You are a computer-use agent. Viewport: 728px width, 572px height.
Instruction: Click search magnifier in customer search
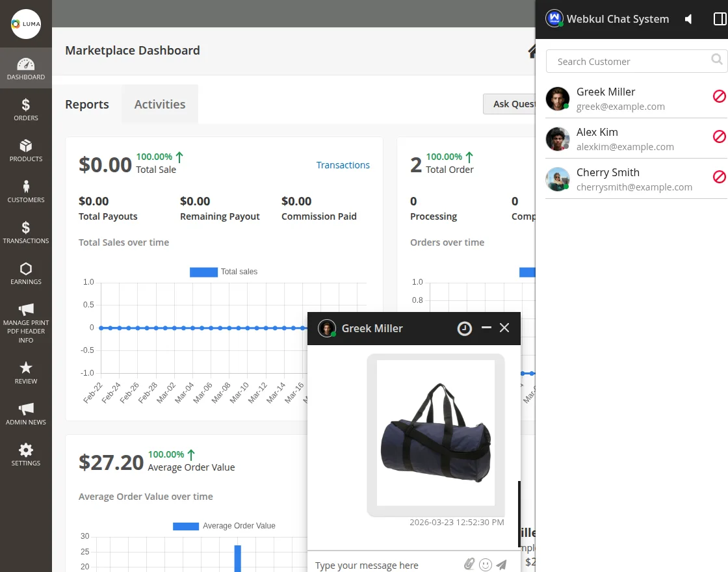pos(717,59)
